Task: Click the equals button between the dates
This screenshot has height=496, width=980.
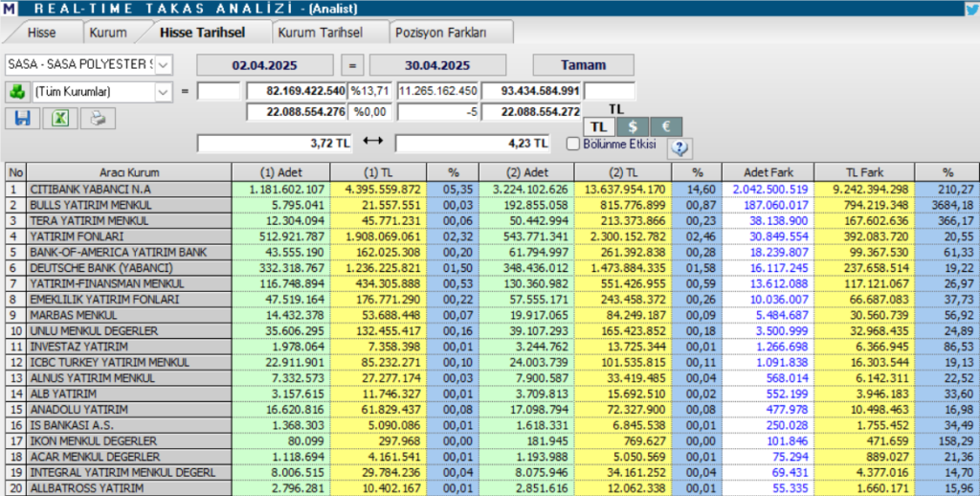Action: 352,65
